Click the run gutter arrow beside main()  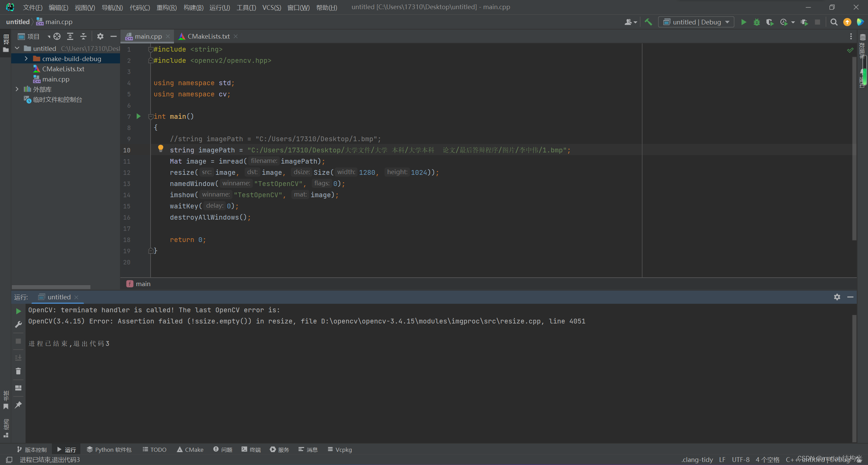click(x=138, y=116)
